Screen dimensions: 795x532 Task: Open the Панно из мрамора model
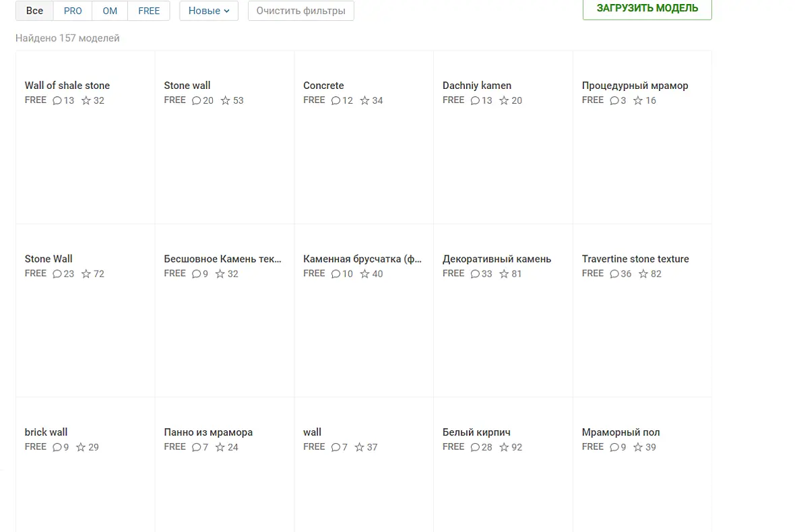point(208,432)
